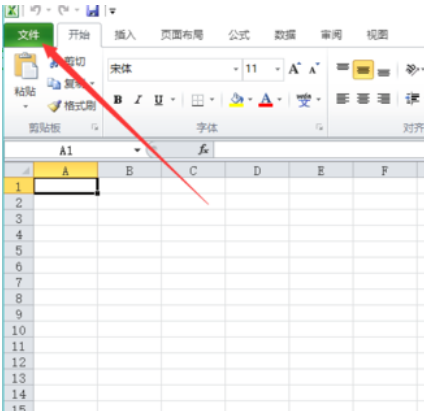Open the 审阅 (Review) tab

[x=331, y=35]
